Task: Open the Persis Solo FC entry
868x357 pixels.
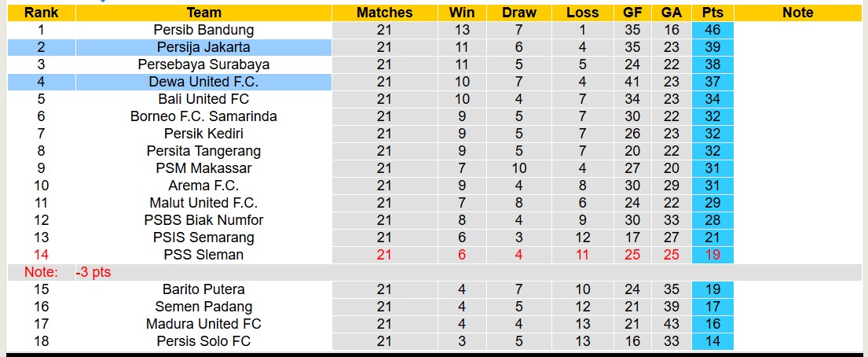Action: [x=203, y=341]
